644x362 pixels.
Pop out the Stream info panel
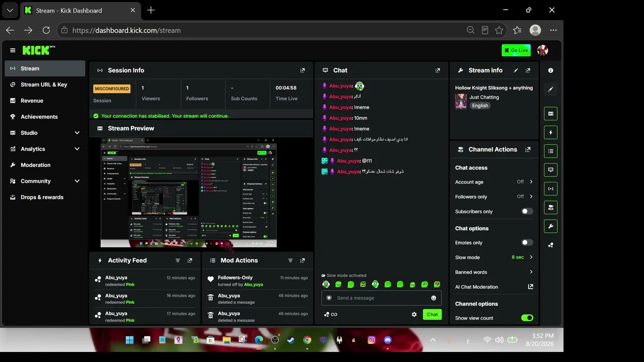pyautogui.click(x=528, y=70)
